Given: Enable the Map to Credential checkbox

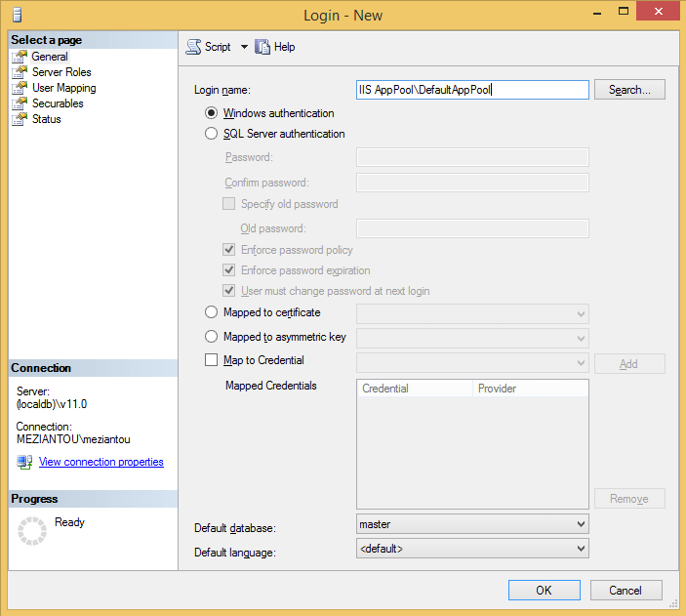Looking at the screenshot, I should 212,360.
